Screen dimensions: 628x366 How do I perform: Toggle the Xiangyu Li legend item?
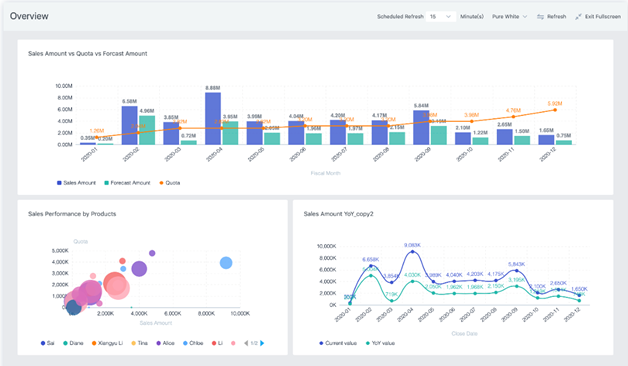point(107,343)
